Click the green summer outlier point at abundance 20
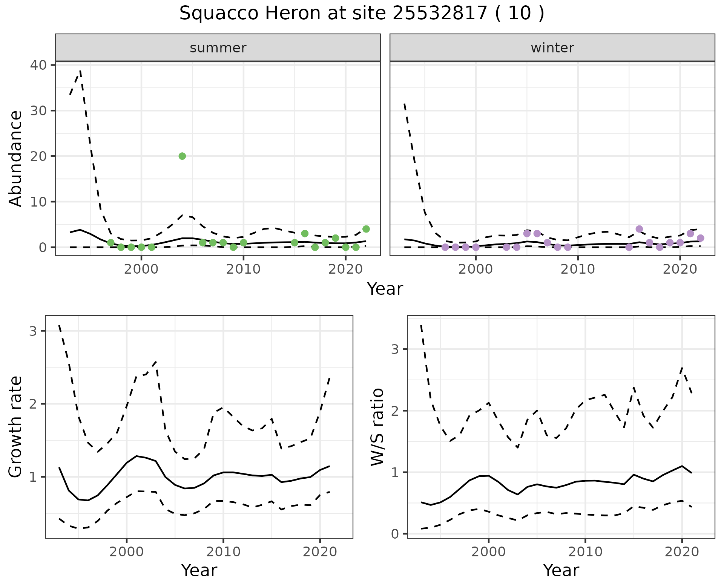The image size is (724, 588). pos(182,156)
